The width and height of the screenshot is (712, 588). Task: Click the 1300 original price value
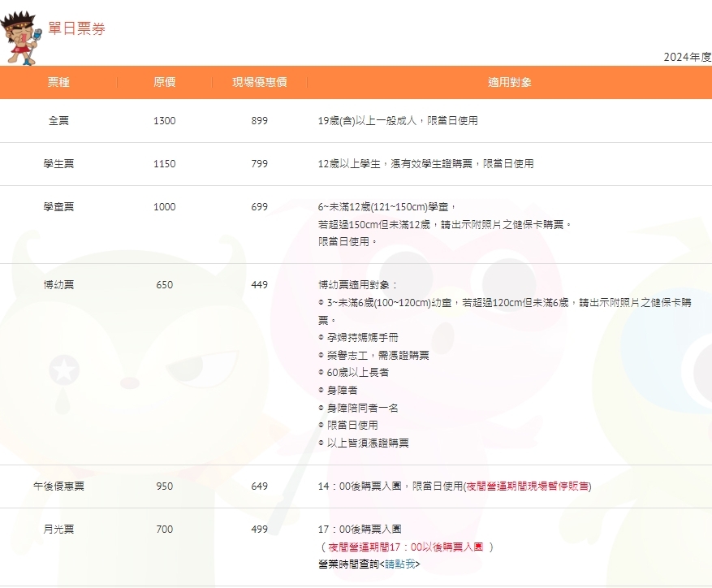coord(164,121)
